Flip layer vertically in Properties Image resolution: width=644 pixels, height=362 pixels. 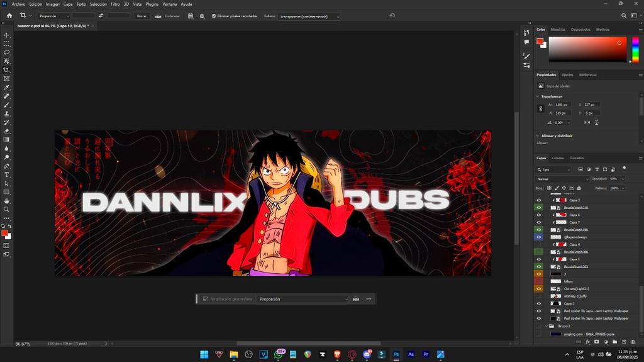pos(596,123)
